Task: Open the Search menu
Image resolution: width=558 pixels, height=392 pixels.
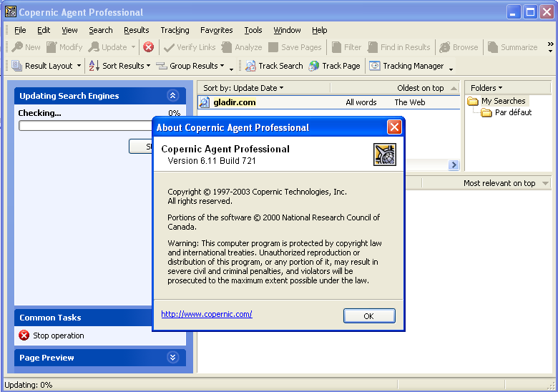Action: click(101, 30)
